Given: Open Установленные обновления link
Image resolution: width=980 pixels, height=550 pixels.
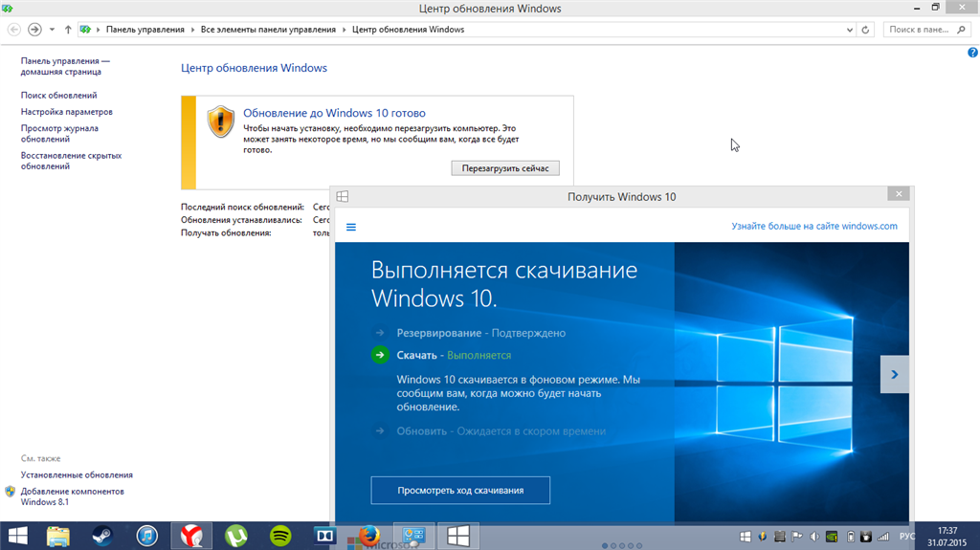Looking at the screenshot, I should (x=77, y=475).
